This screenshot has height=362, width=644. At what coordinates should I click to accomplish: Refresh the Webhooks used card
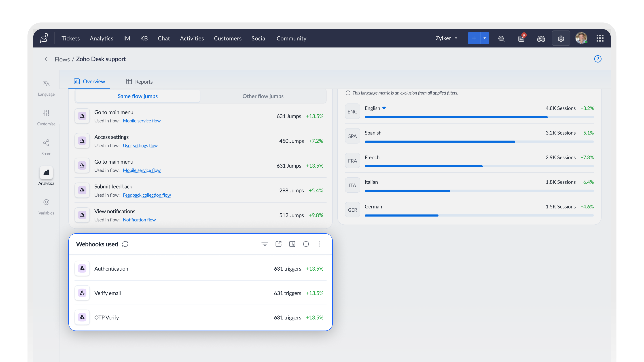pos(125,244)
